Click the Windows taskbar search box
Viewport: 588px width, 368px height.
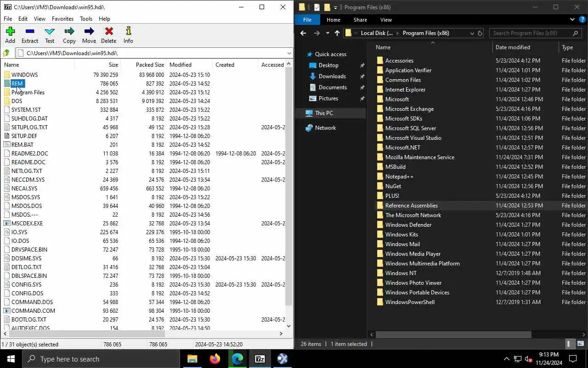(101, 359)
